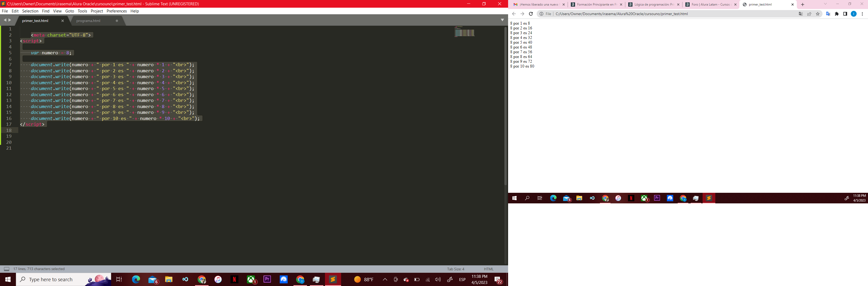Go forward in Chrome
The image size is (868, 286).
(x=522, y=14)
